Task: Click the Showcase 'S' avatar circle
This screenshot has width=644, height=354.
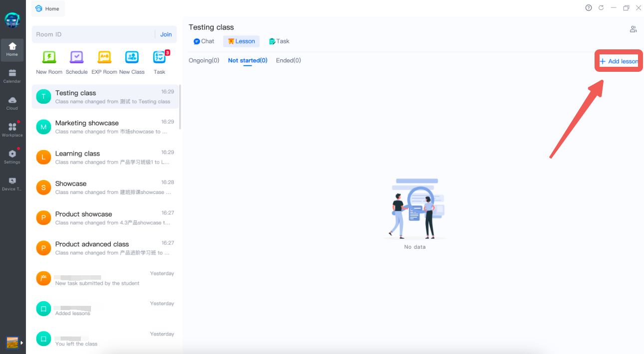Action: tap(43, 187)
